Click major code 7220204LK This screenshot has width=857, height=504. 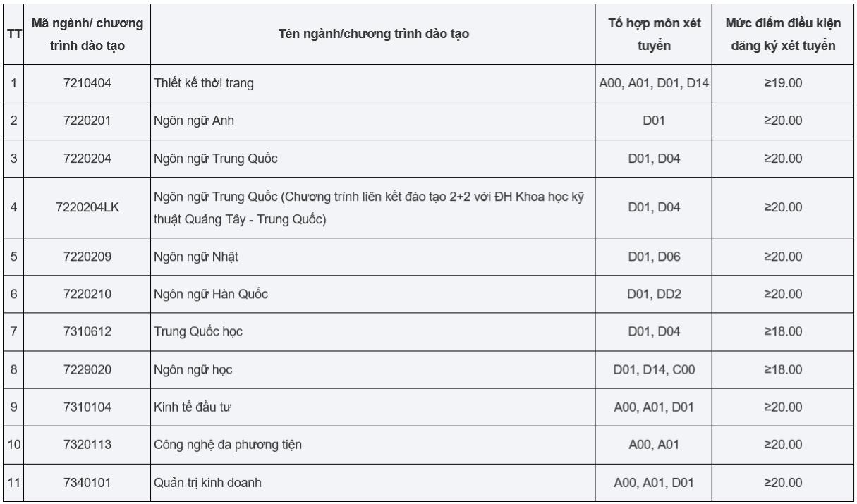(88, 207)
